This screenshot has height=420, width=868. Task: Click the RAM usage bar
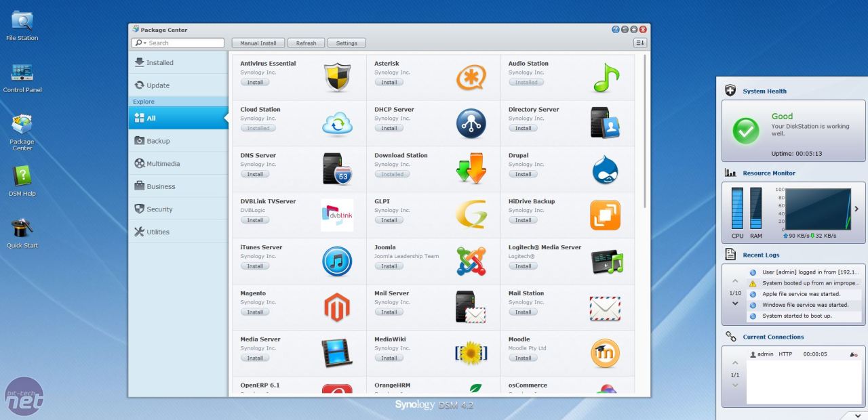tap(756, 209)
